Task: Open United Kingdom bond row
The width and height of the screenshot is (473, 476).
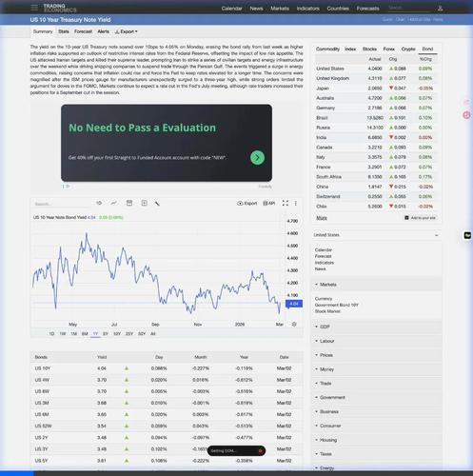Action: [376, 78]
